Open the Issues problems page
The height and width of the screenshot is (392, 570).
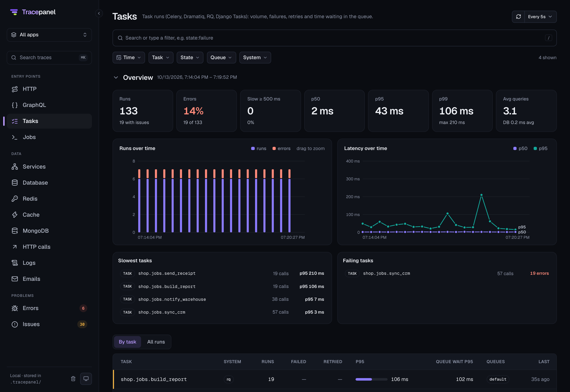pos(49,324)
